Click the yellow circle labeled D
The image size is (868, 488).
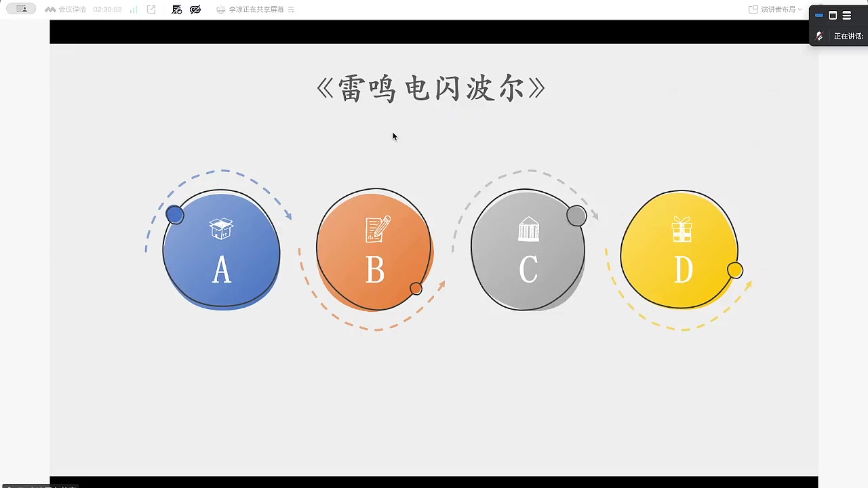click(679, 249)
